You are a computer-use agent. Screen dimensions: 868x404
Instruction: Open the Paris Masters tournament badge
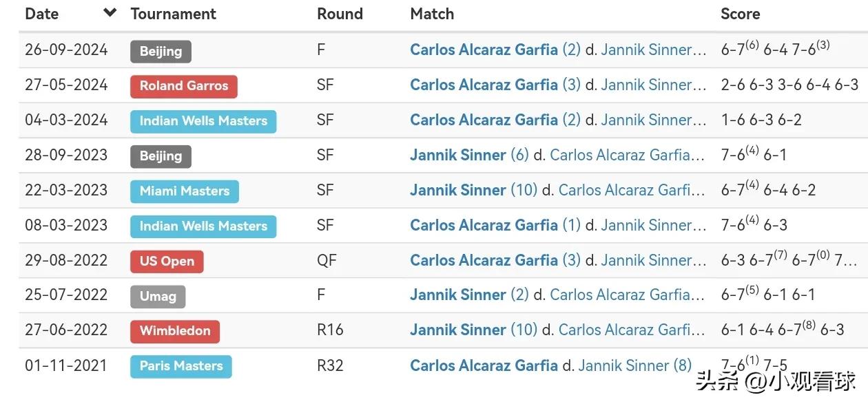pos(181,366)
